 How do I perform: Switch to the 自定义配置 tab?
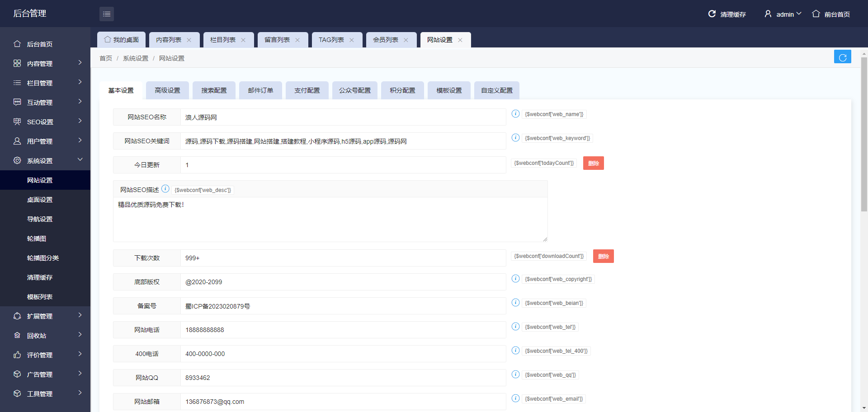click(497, 90)
